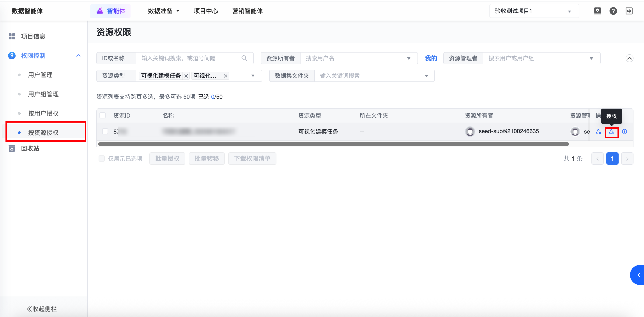
Task: Toggle the select-all checkbox in table header
Action: point(103,115)
